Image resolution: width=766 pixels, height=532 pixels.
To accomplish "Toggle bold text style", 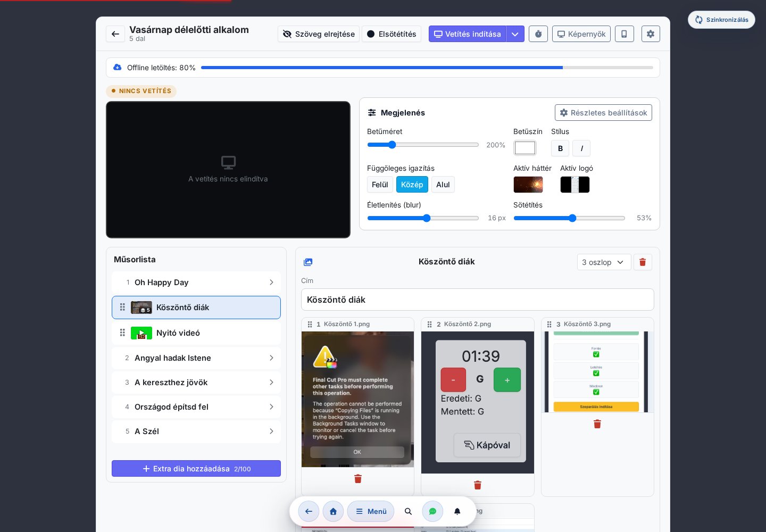I will (x=560, y=148).
